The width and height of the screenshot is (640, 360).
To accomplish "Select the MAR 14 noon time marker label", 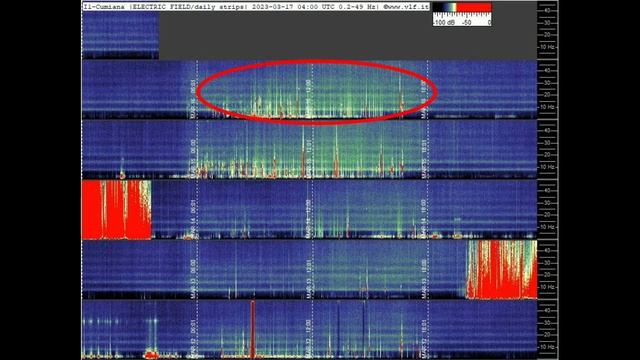I will coord(309,219).
